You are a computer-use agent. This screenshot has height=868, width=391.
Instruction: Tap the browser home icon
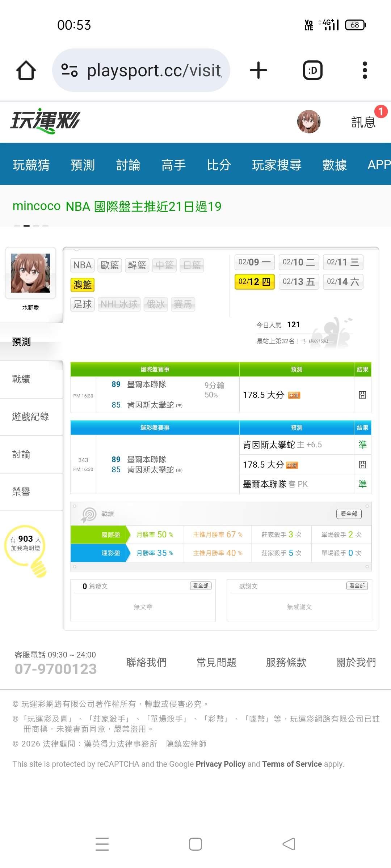tap(26, 70)
